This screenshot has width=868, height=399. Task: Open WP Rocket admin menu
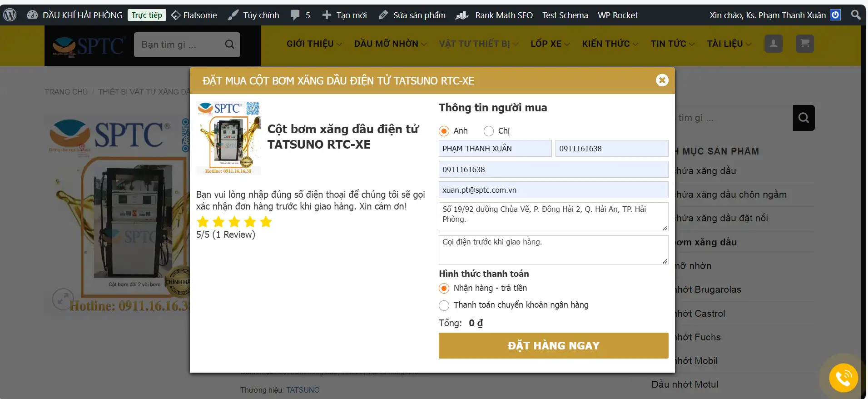click(x=618, y=15)
